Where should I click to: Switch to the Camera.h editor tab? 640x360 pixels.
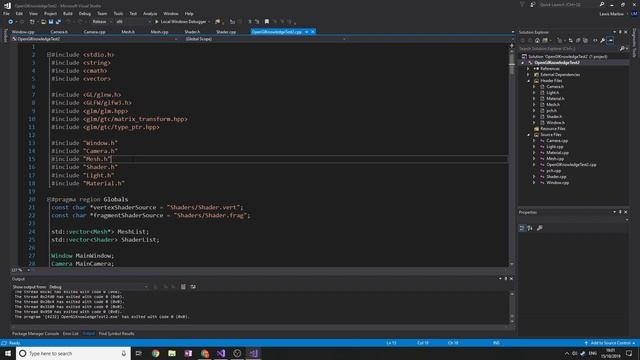pos(59,32)
